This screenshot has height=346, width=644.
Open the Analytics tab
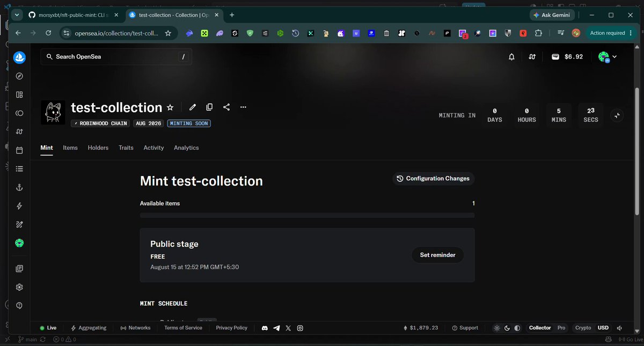tap(186, 148)
